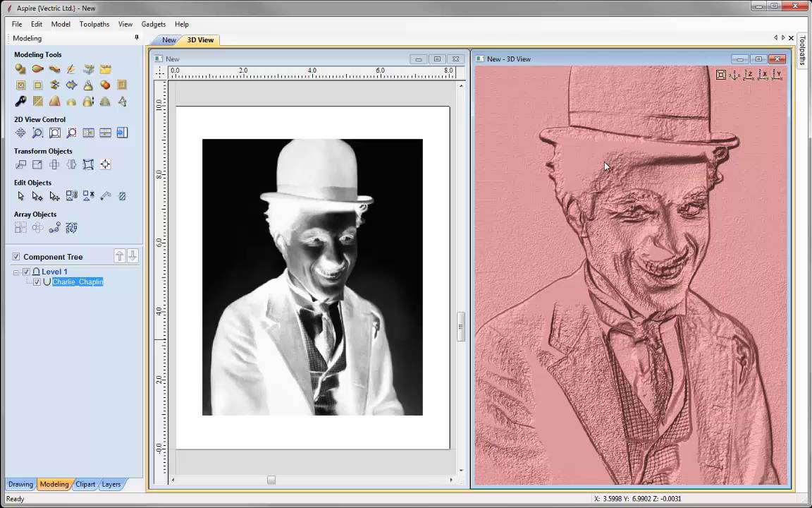Image resolution: width=812 pixels, height=508 pixels.
Task: Open the File menu
Action: point(17,24)
